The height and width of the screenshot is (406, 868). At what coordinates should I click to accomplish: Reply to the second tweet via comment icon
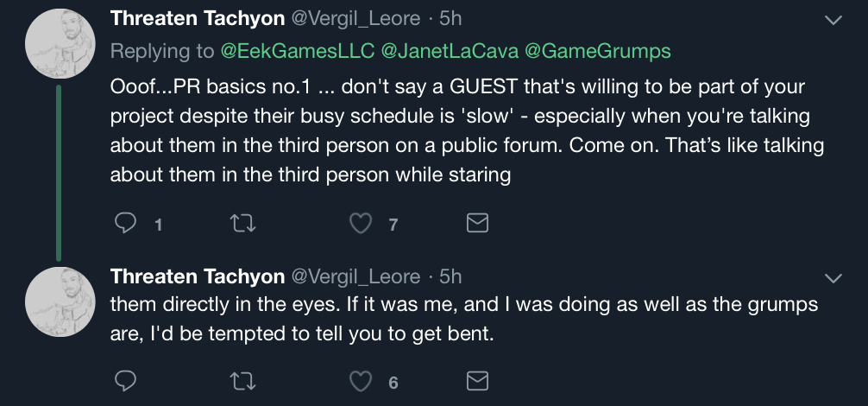point(126,381)
